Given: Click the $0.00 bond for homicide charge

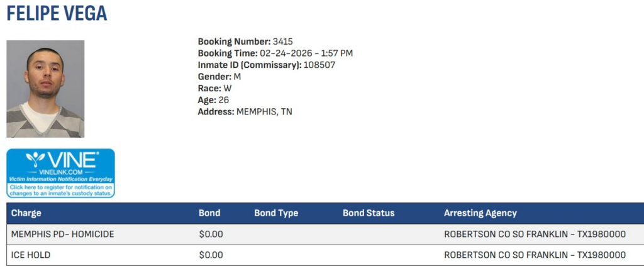Looking at the screenshot, I should [211, 235].
